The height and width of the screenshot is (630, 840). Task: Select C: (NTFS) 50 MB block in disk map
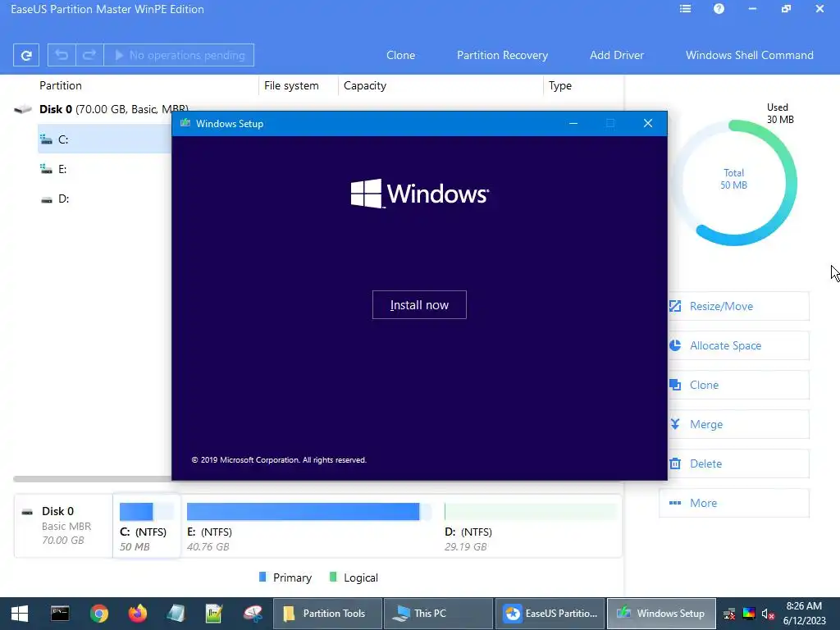(146, 526)
